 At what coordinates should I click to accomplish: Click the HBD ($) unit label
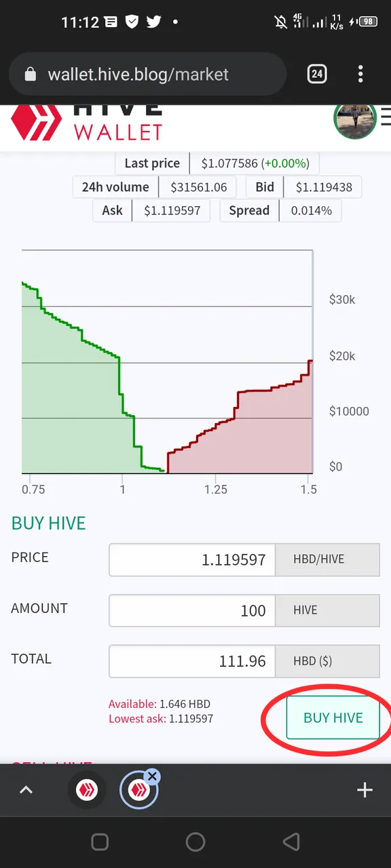[327, 660]
